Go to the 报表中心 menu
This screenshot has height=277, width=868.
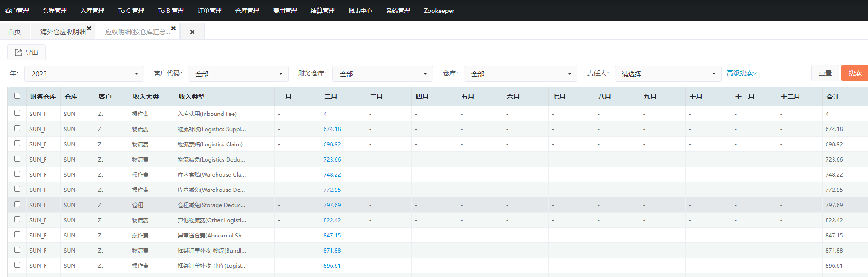[x=360, y=11]
